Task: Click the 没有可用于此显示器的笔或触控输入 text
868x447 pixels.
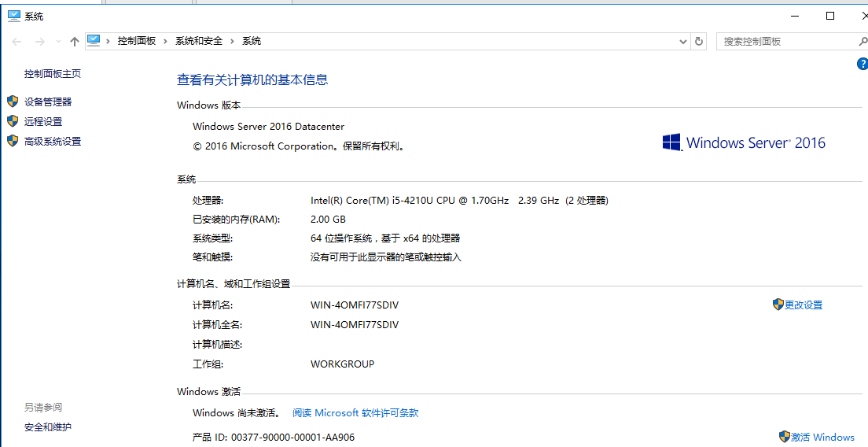Action: pos(386,257)
